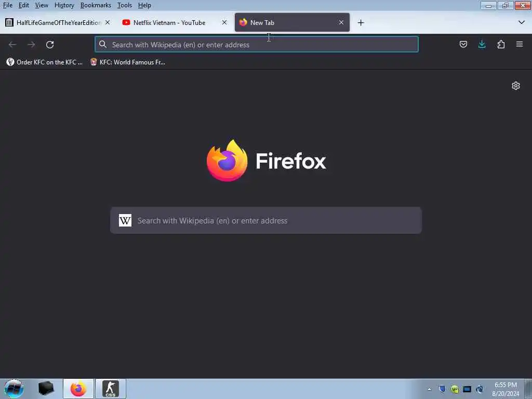Open the Tools menu
532x399 pixels.
[x=125, y=5]
